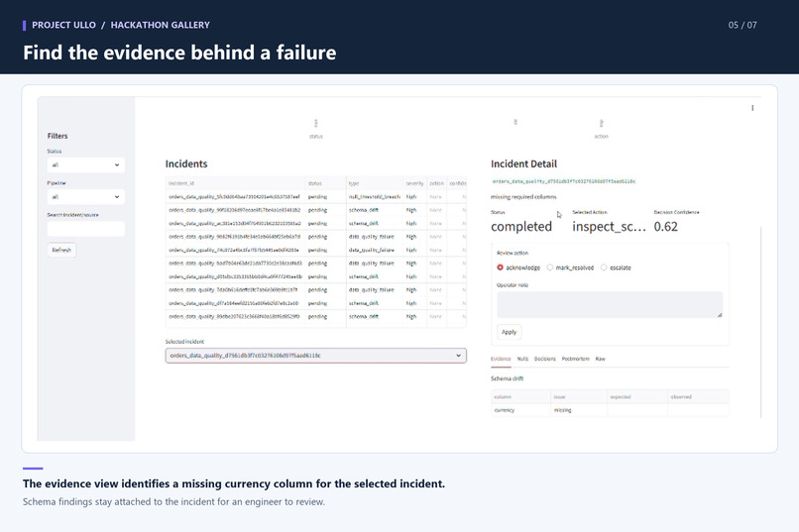Screen dimensions: 799x532
Task: Switch to the Nulls tab
Action: (522, 359)
